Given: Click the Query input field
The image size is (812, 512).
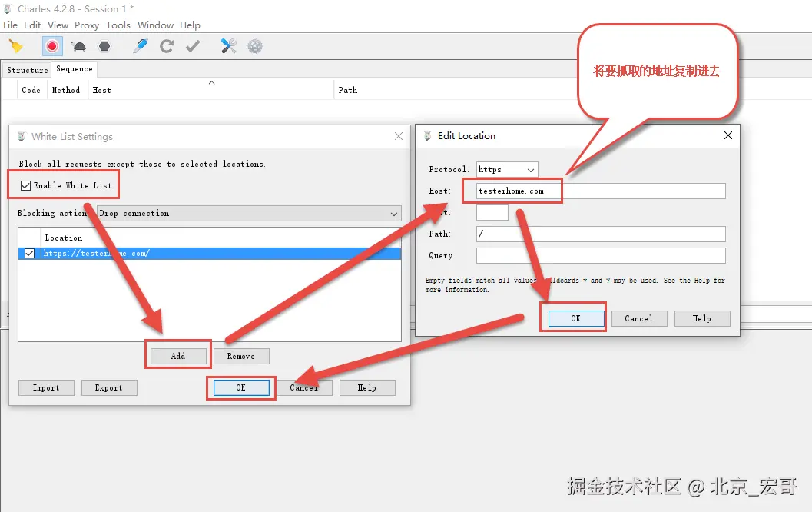Looking at the screenshot, I should pos(601,255).
